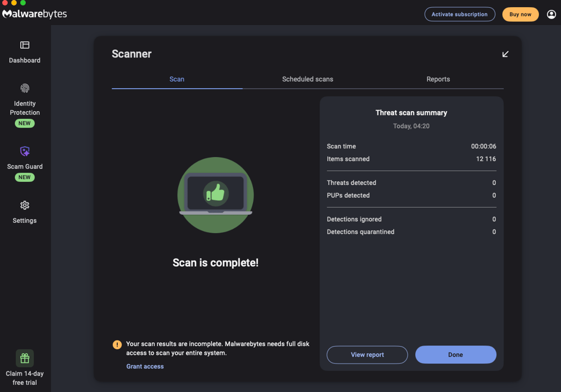561x392 pixels.
Task: Click the Scan is complete! message
Action: [x=216, y=263]
